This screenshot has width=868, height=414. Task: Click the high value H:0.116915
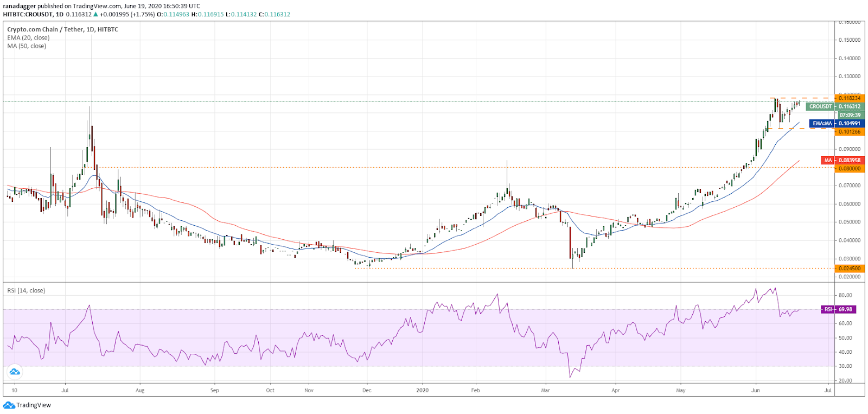tap(207, 15)
